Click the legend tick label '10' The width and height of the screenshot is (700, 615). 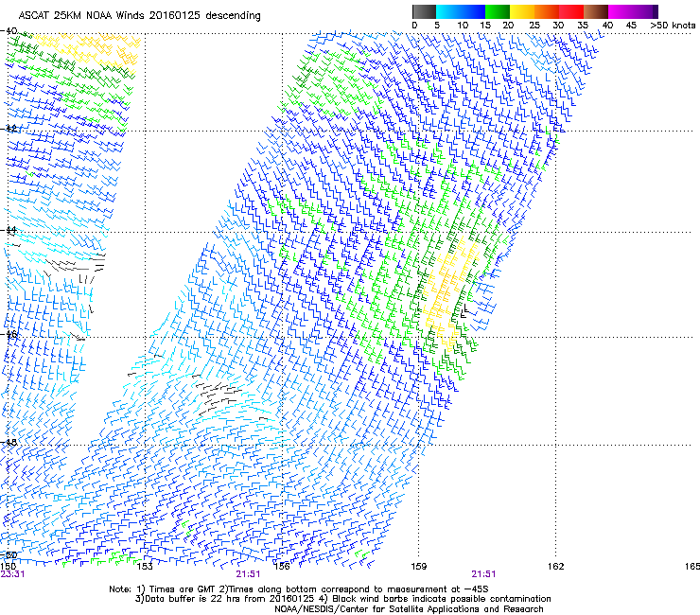463,26
